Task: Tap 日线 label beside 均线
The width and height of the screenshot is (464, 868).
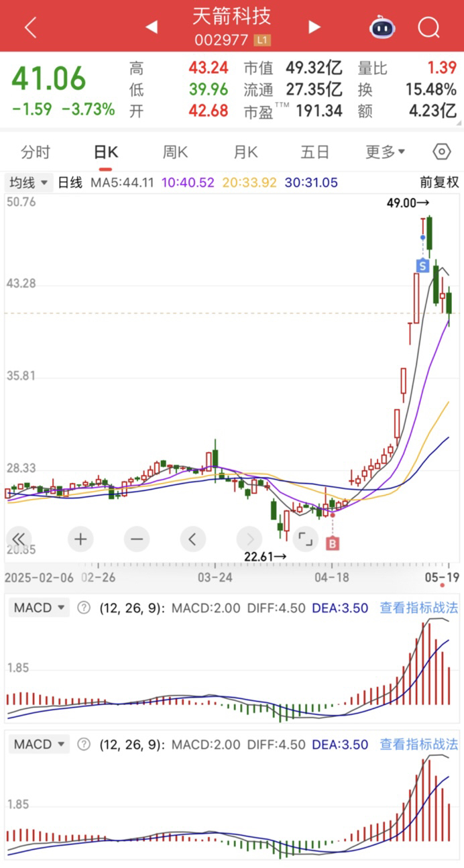Action: pos(70,182)
